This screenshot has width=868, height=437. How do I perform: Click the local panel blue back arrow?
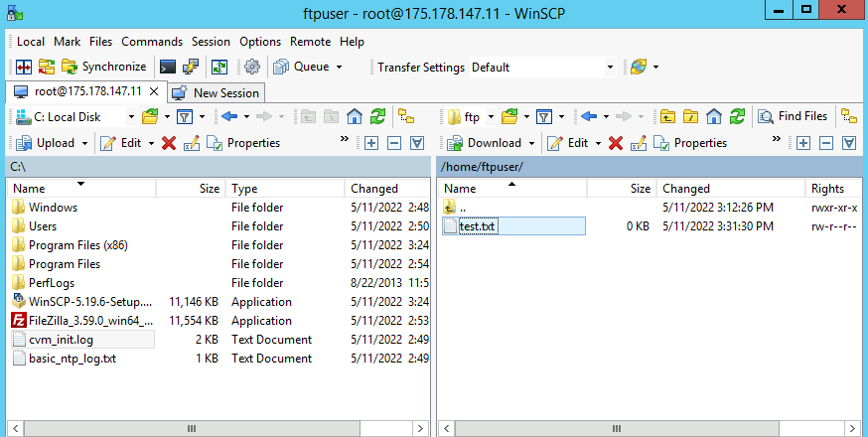(x=228, y=116)
